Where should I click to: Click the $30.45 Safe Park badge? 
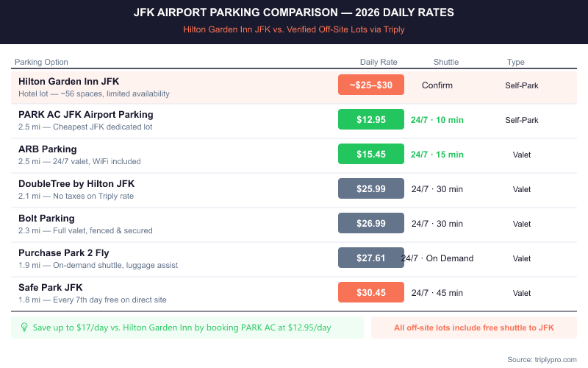coord(371,293)
